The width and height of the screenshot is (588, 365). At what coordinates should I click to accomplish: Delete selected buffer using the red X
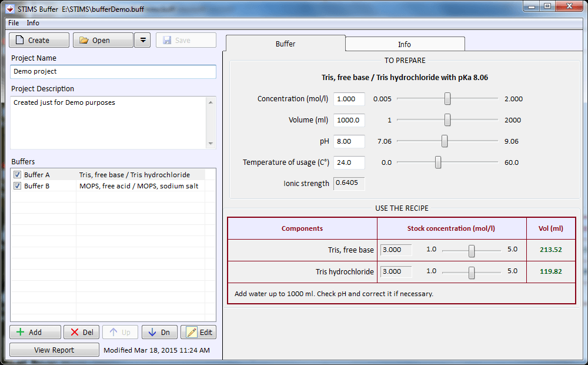pos(75,331)
